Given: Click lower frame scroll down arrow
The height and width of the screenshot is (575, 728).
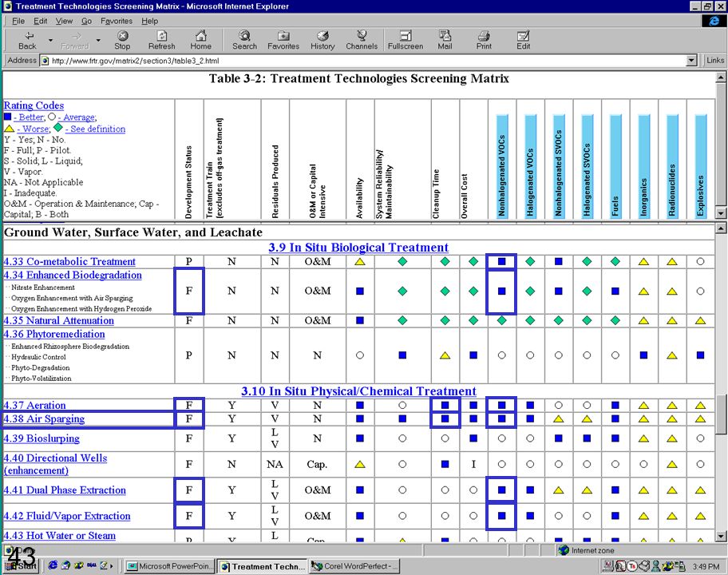Looking at the screenshot, I should click(x=721, y=537).
